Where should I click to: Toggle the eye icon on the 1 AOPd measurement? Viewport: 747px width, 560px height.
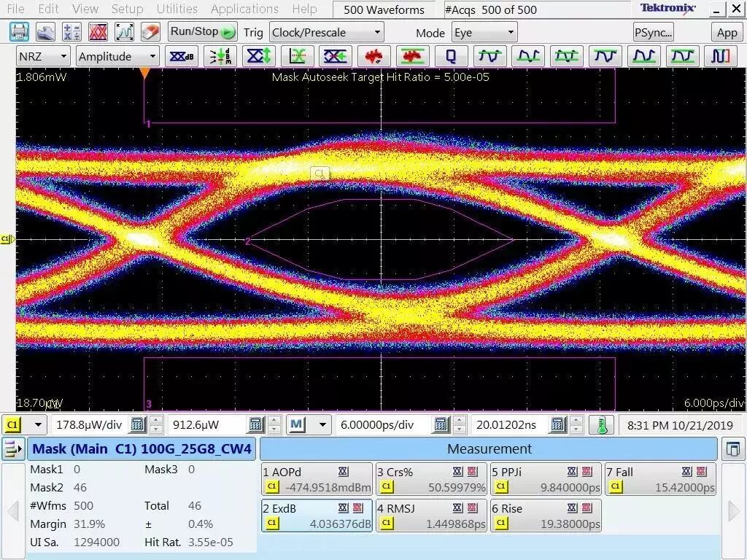pyautogui.click(x=343, y=472)
